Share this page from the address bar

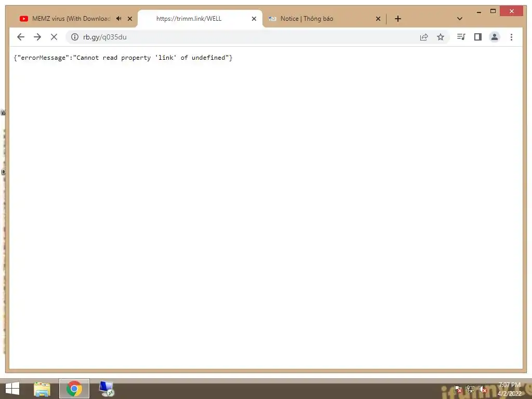click(424, 37)
